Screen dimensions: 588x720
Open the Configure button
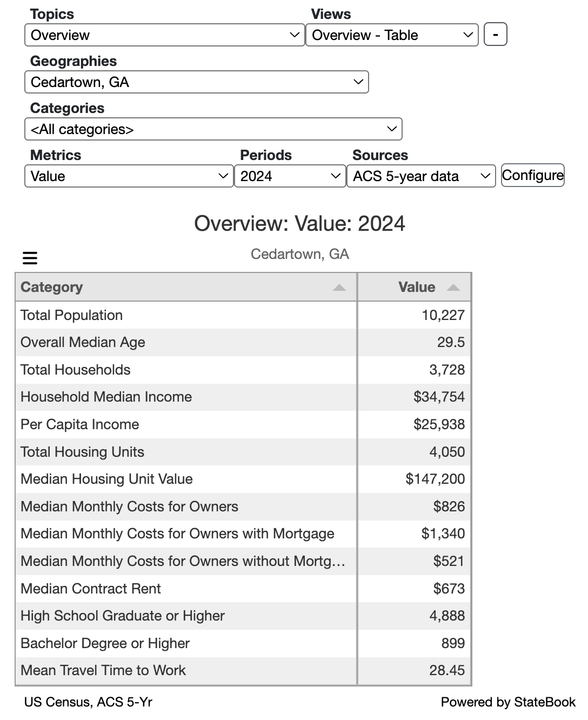532,175
